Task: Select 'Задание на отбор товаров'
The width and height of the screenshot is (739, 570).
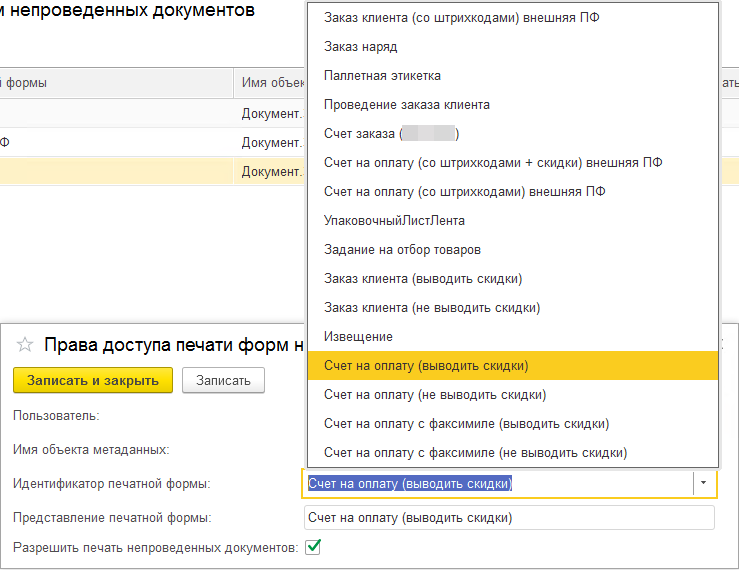Action: point(403,249)
